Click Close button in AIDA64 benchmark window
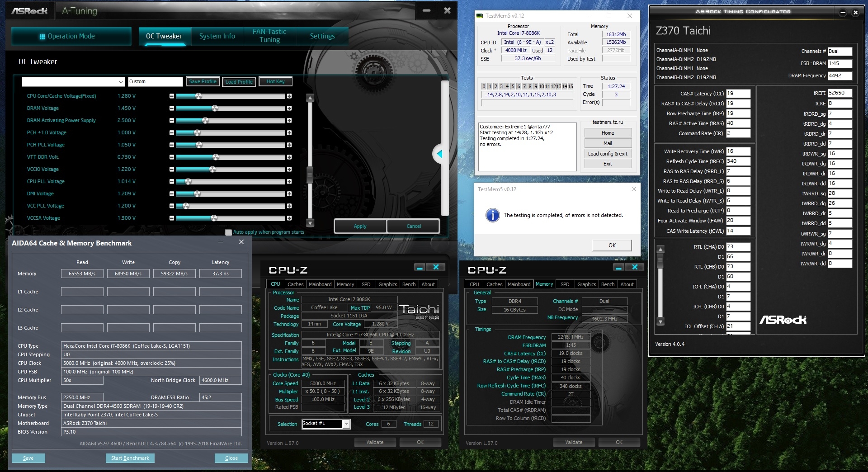Screen dimensions: 868x472 tap(231, 458)
